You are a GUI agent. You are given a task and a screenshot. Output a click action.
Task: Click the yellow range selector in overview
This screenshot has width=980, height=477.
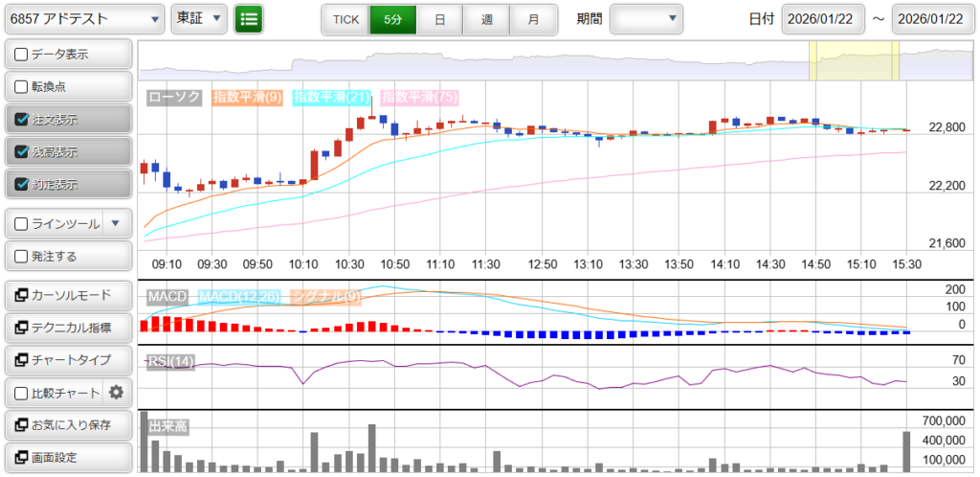pyautogui.click(x=854, y=60)
